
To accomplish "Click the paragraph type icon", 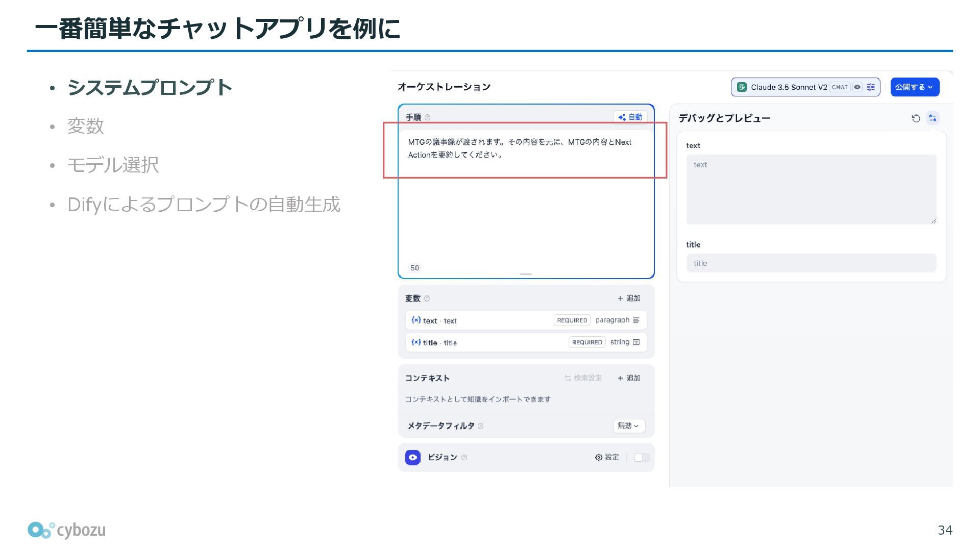I will click(x=636, y=320).
